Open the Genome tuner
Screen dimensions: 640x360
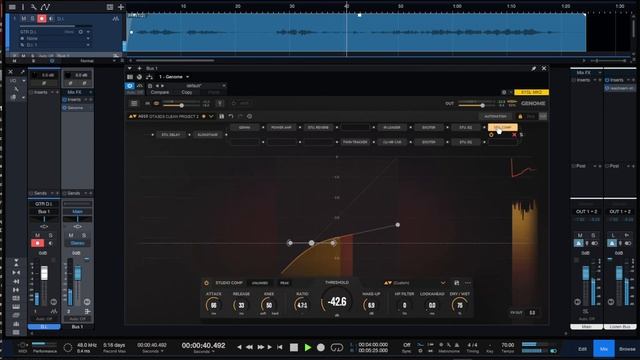pos(220,103)
